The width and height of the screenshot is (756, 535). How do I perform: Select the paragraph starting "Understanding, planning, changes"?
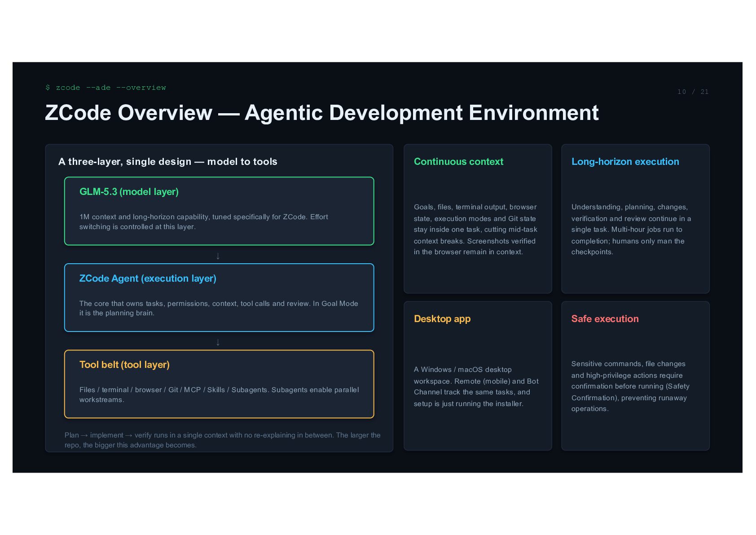point(631,230)
